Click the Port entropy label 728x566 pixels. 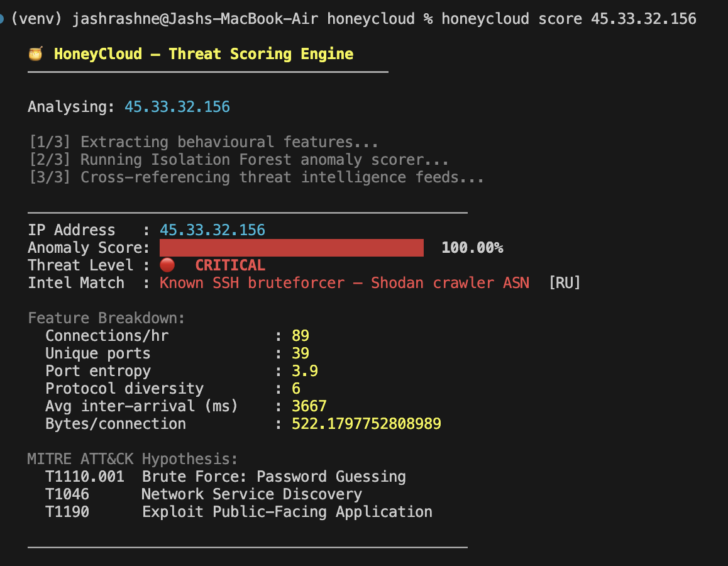coord(98,371)
